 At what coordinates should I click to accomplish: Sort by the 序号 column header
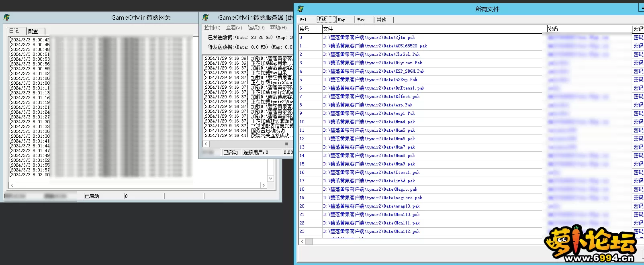point(310,29)
